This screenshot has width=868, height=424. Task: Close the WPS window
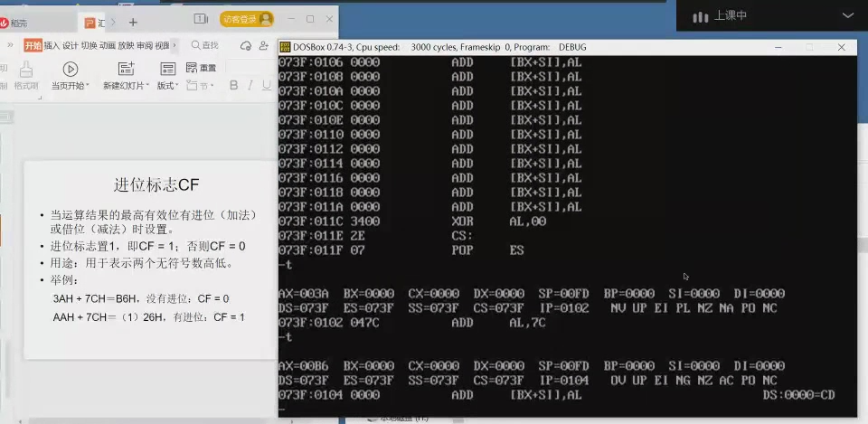(x=329, y=19)
